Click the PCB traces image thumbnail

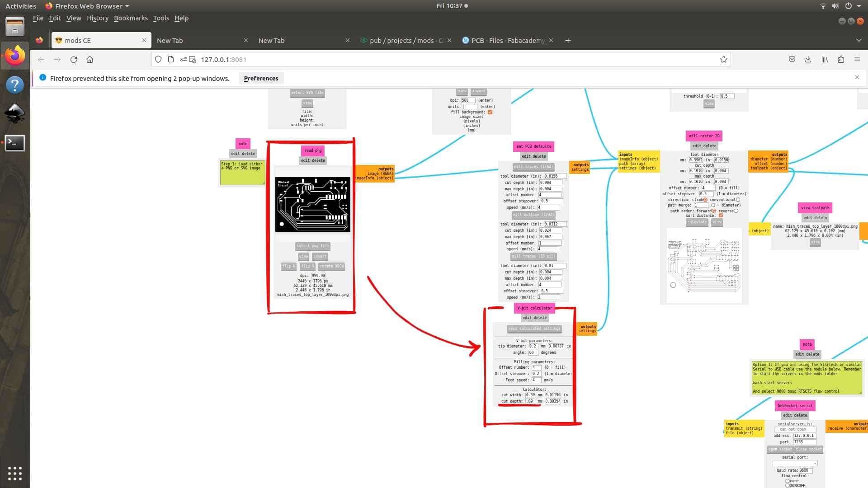point(312,205)
